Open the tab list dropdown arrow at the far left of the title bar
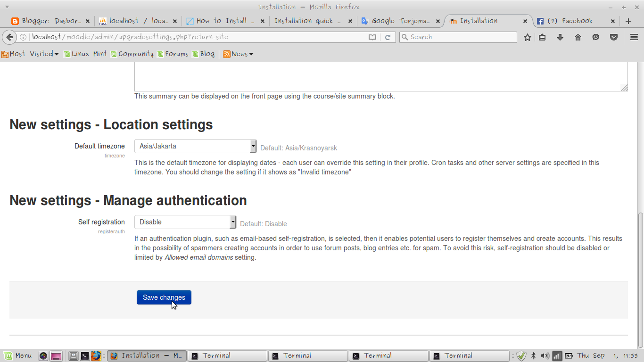The image size is (644, 362). coord(7,7)
